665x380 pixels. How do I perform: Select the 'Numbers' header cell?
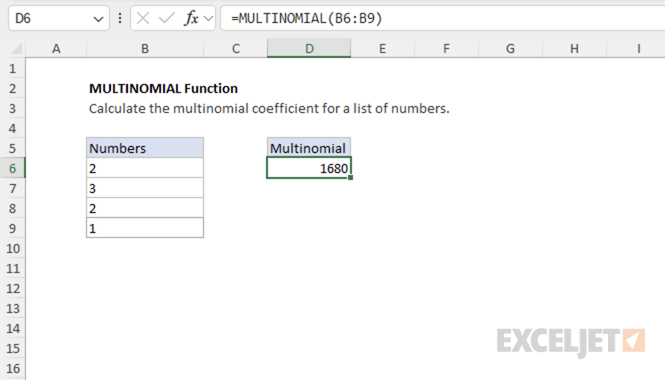tap(145, 148)
